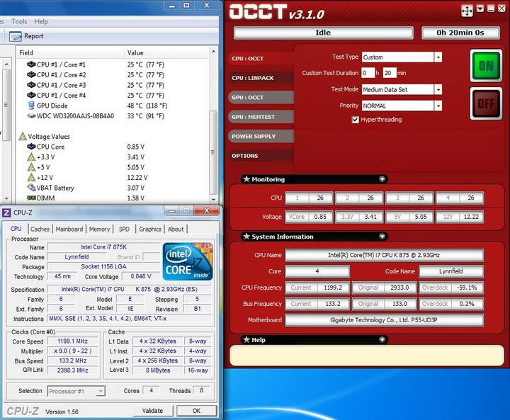The image size is (510, 420).
Task: Switch to the About tab in CPU-Z
Action: tap(176, 229)
